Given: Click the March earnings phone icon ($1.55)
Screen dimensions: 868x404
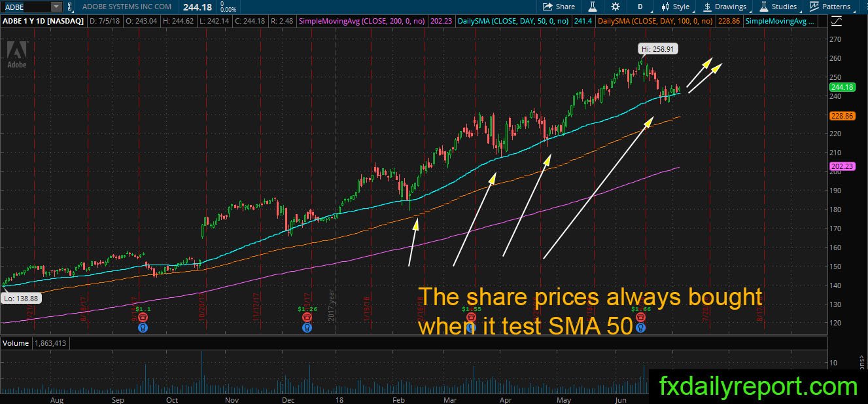Looking at the screenshot, I should coord(470,317).
